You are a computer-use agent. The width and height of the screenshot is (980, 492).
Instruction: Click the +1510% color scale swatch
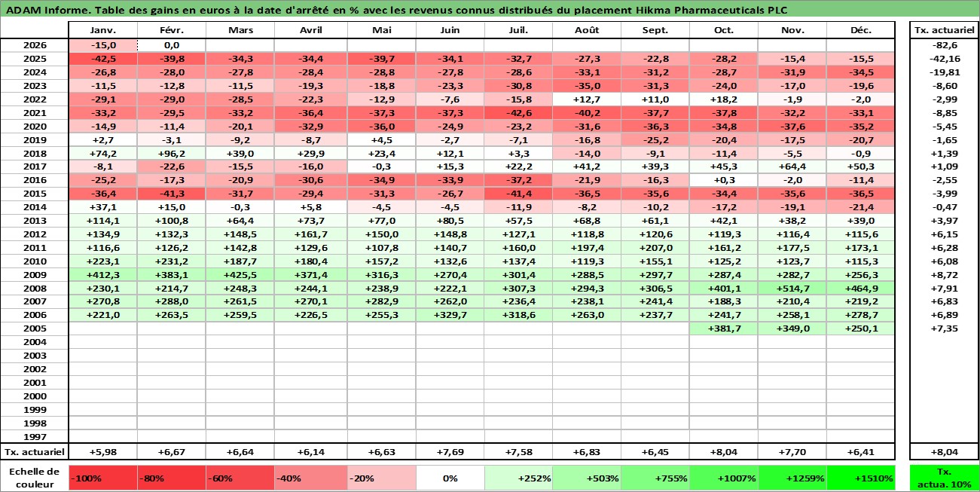click(860, 478)
